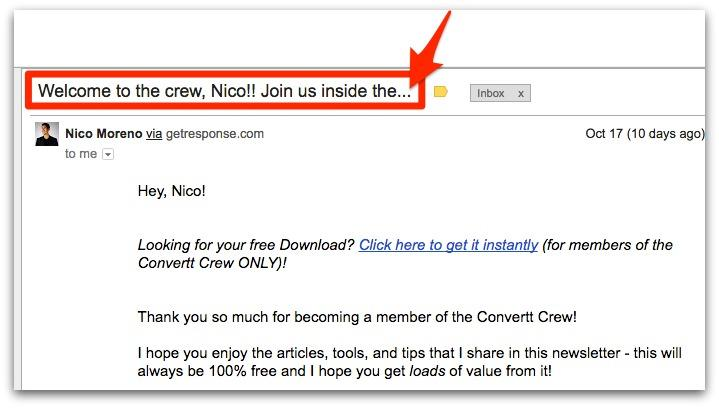
Task: Open sender's profile photo thumbnail
Action: (46, 134)
